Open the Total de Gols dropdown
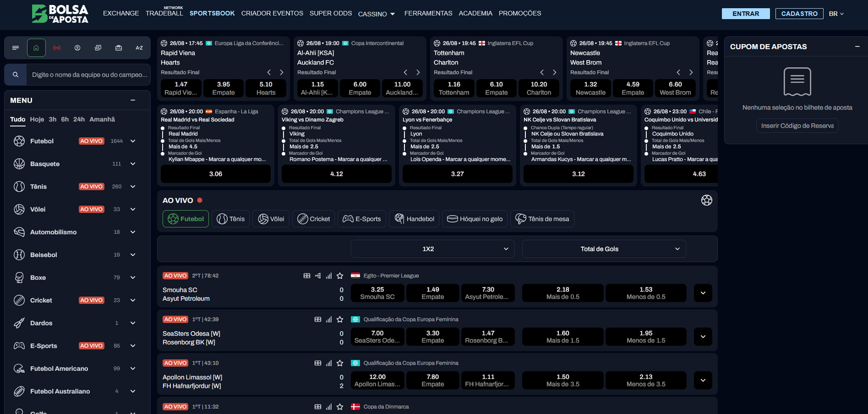Viewport: 868px width, 414px height. 604,249
